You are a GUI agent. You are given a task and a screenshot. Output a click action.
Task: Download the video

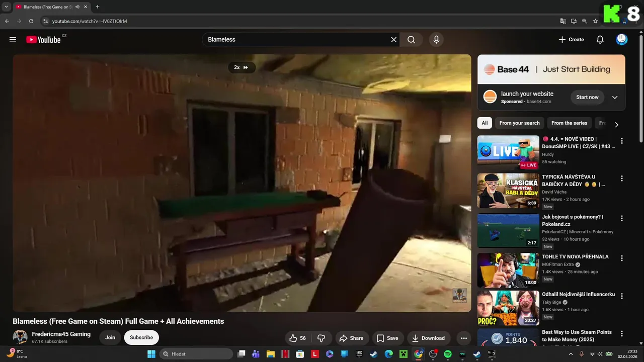coord(429,338)
